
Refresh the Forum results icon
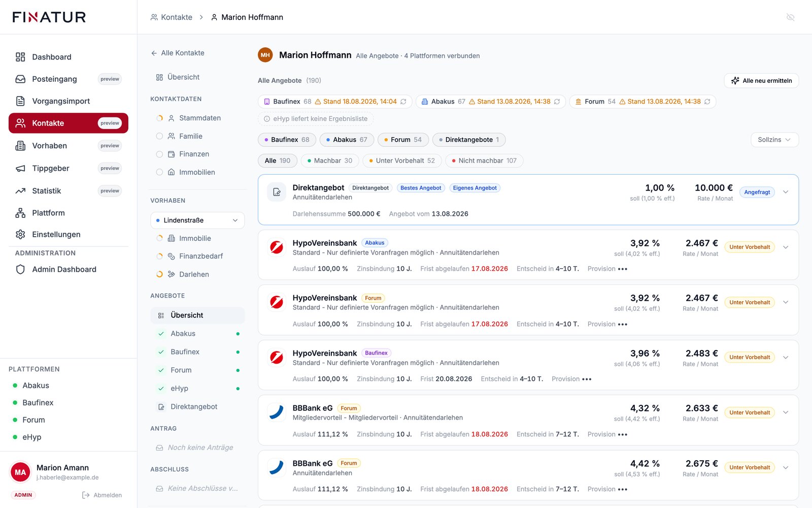coord(707,102)
